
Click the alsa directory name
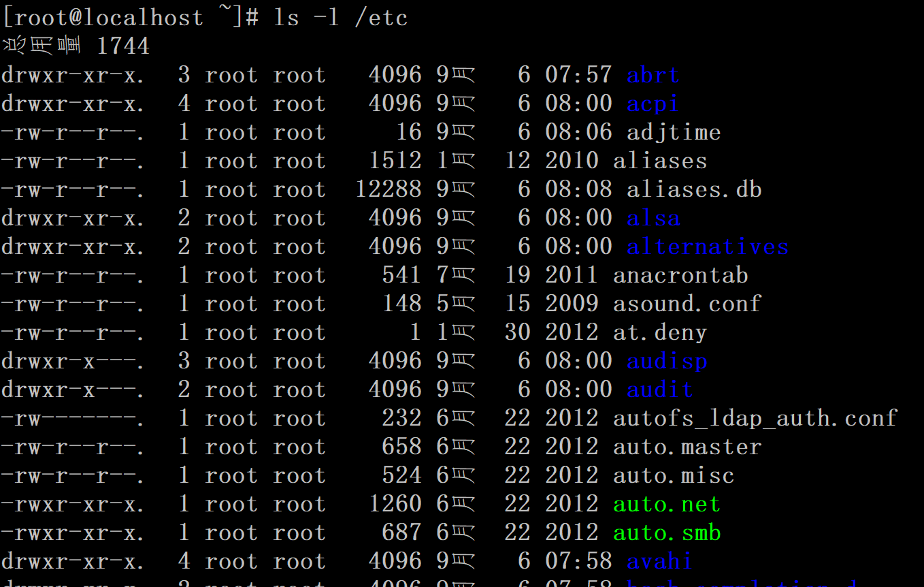(653, 218)
